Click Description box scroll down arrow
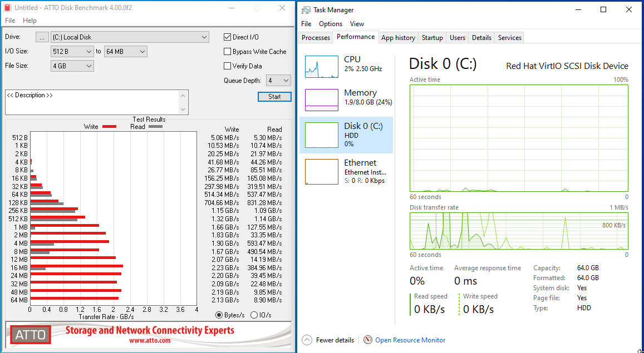 click(x=183, y=110)
